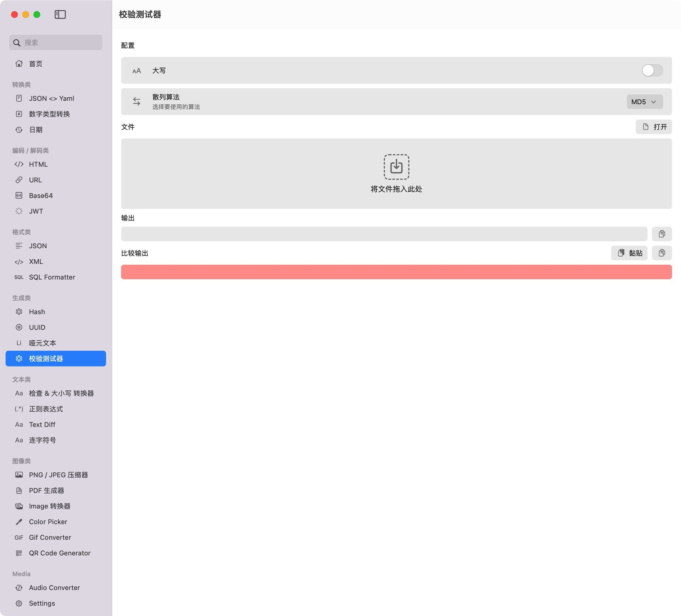Click the 打开 file button

click(654, 127)
